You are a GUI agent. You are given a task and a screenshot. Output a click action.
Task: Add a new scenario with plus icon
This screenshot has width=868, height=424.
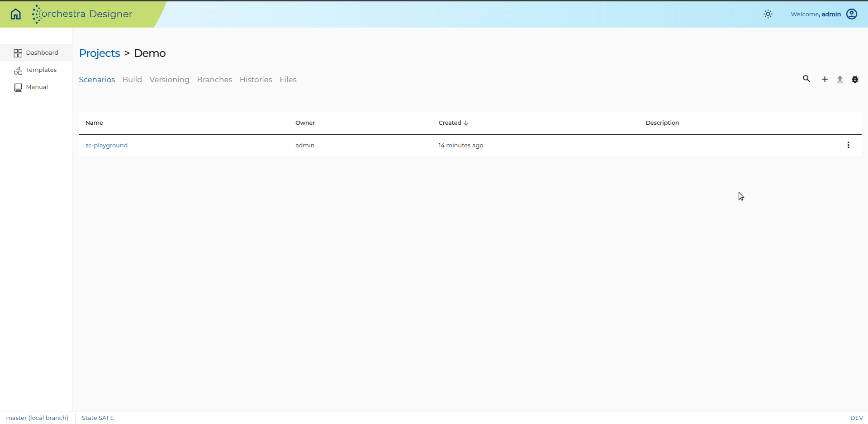(825, 80)
